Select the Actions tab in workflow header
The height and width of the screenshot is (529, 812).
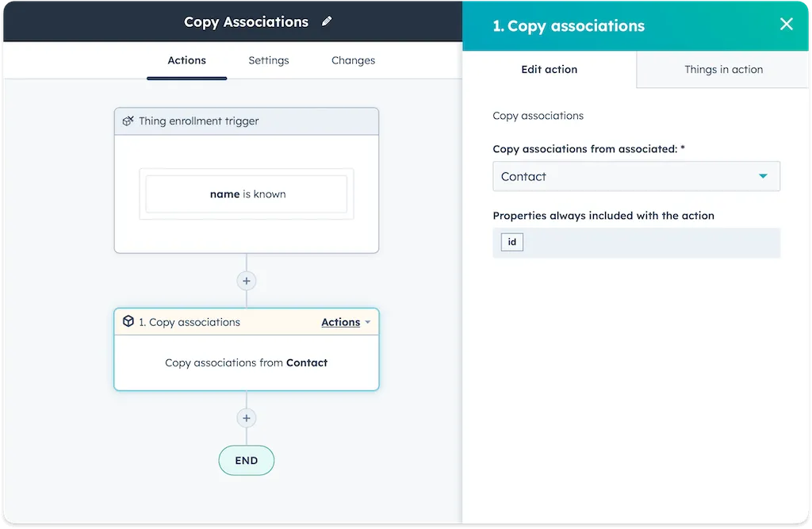pos(186,60)
